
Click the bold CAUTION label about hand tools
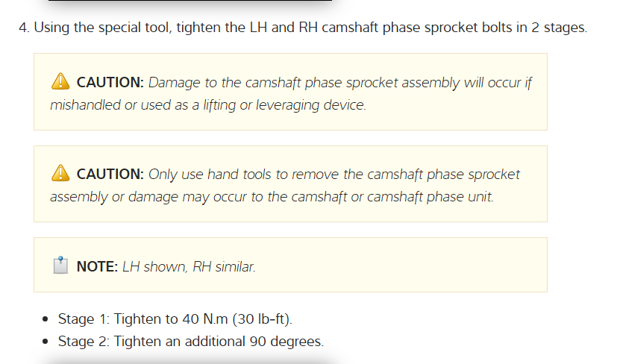[x=110, y=174]
